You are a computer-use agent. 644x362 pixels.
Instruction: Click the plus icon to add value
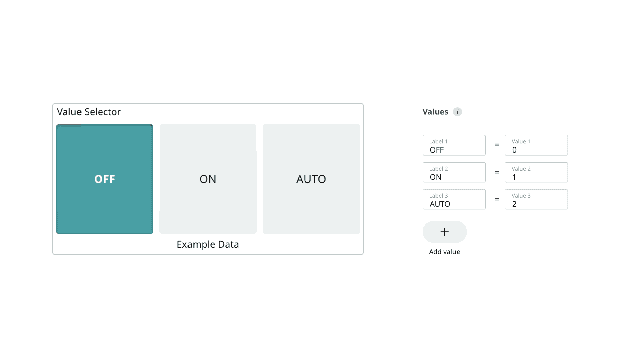point(444,232)
